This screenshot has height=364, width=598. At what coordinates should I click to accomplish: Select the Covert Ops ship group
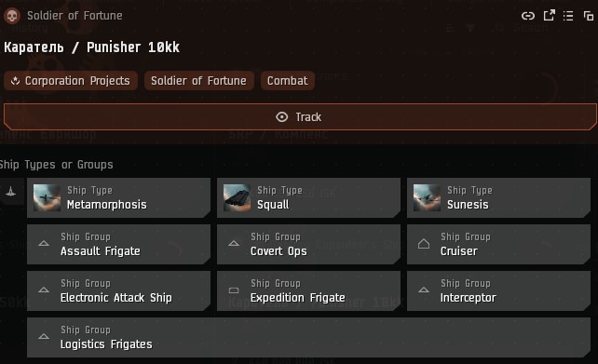click(308, 244)
